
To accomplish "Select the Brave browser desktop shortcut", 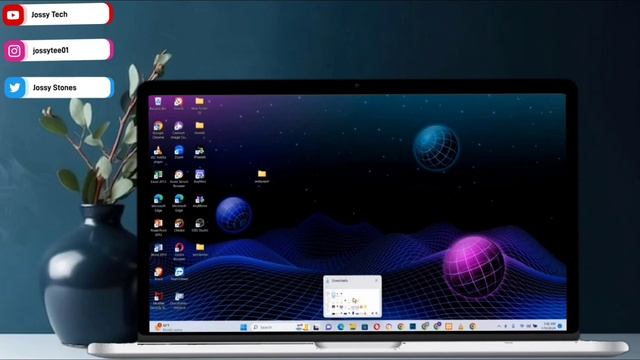I will (x=158, y=274).
